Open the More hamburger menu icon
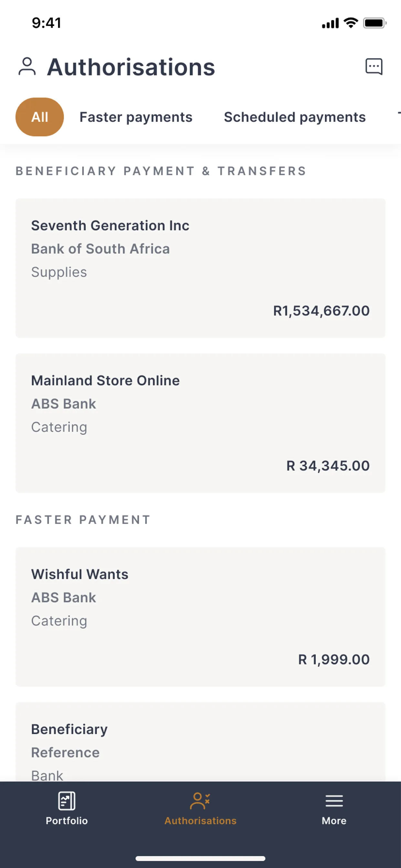Screen dimensions: 401x868 coord(334,801)
